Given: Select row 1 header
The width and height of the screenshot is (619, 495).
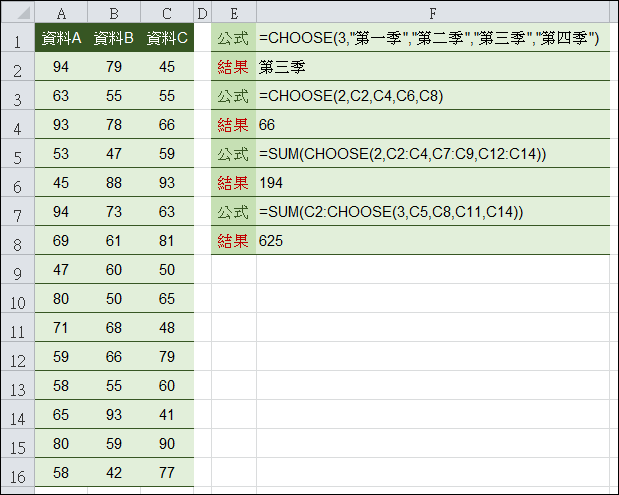Looking at the screenshot, I should (18, 37).
